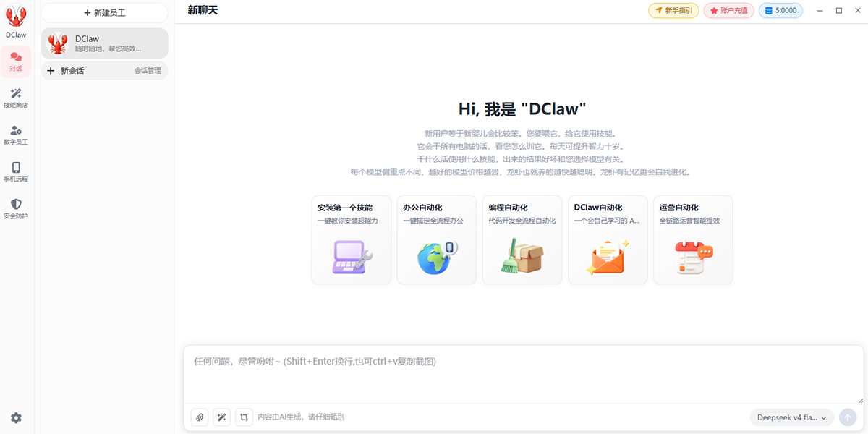This screenshot has width=868, height=434.
Task: Maximize the DClaw window
Action: (839, 11)
